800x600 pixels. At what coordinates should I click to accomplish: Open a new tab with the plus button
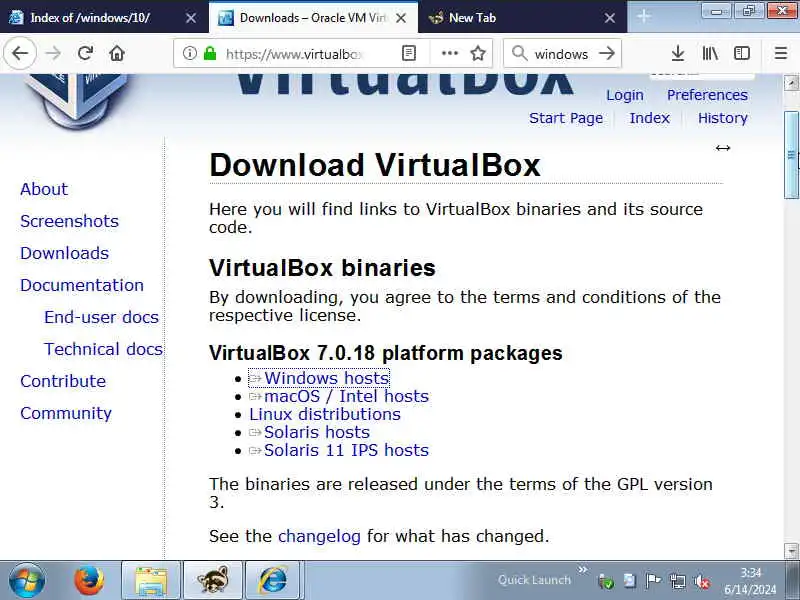point(644,17)
